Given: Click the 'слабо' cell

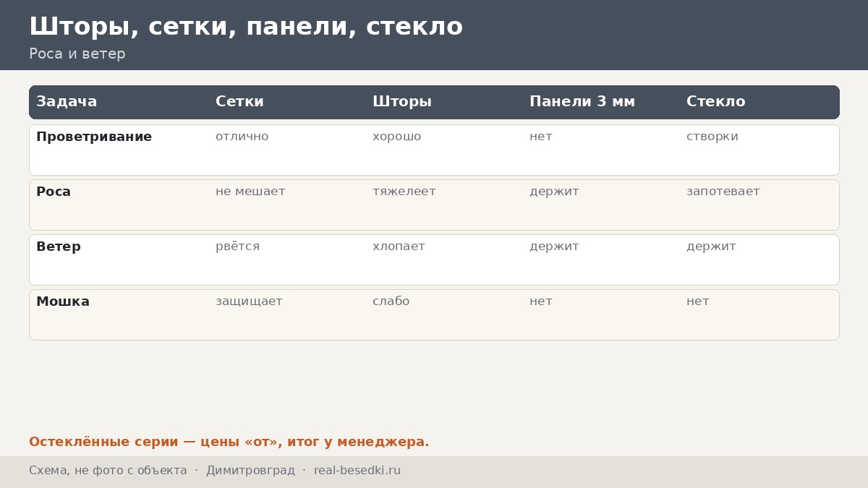Looking at the screenshot, I should tap(391, 301).
